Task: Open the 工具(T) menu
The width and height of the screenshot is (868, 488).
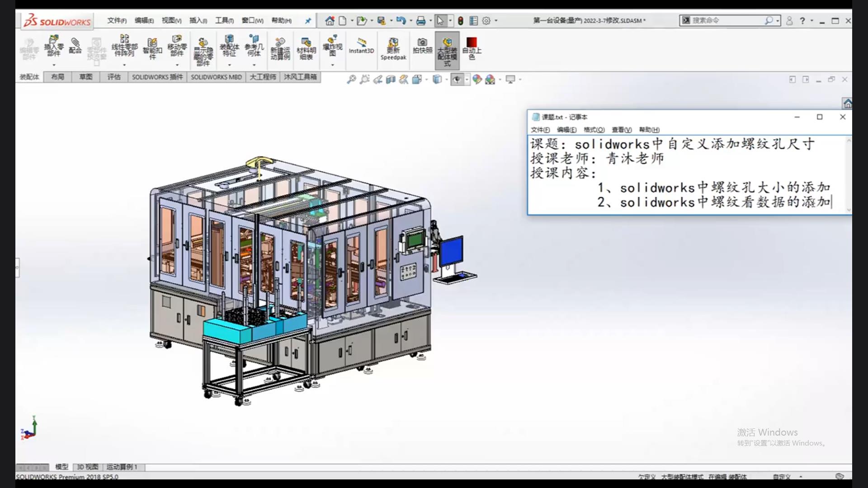Action: [224, 21]
